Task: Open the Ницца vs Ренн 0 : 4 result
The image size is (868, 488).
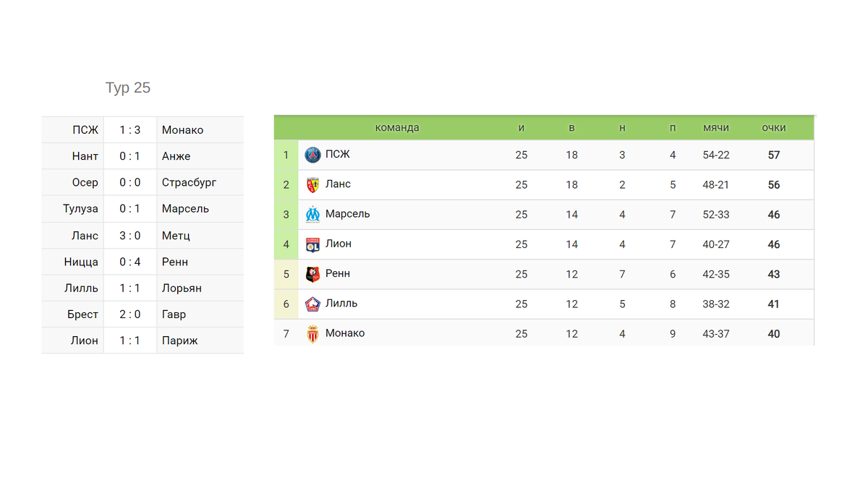Action: [x=130, y=262]
